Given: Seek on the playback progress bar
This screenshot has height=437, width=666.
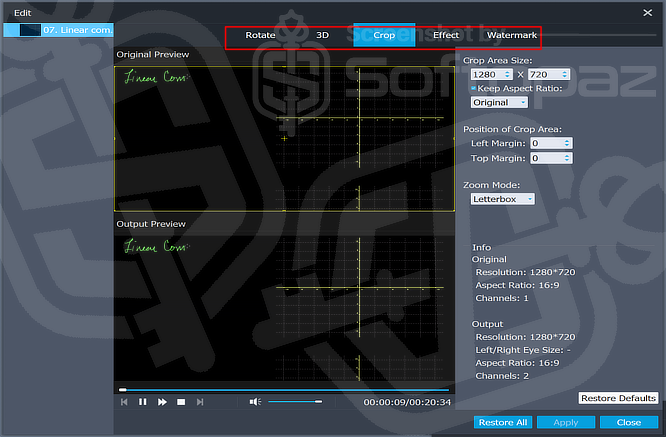Looking at the screenshot, I should (x=284, y=389).
